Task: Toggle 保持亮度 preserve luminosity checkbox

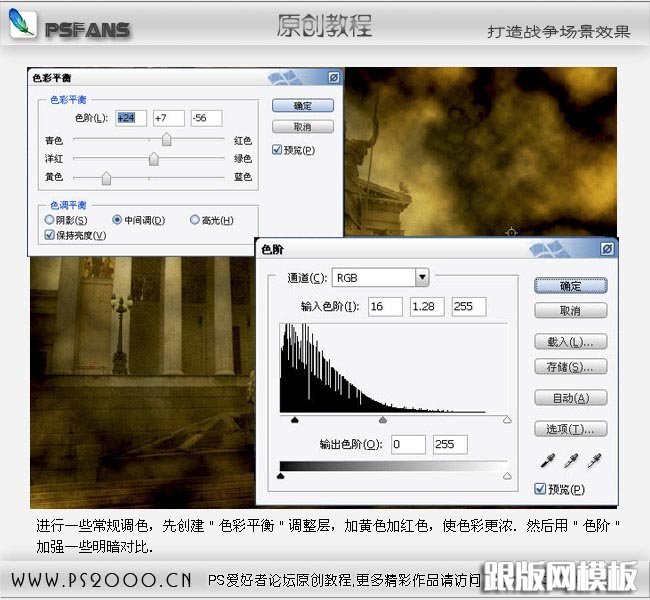Action: click(50, 235)
